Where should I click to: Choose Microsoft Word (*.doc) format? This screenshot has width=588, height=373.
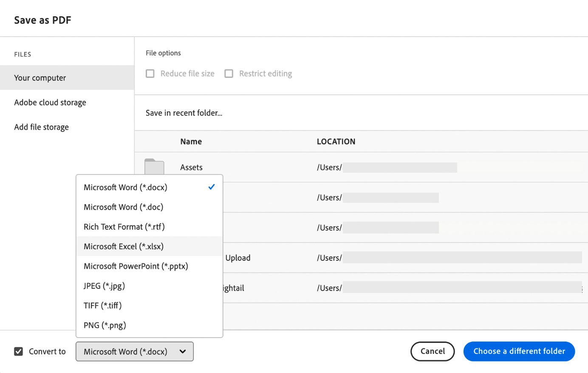click(149, 207)
